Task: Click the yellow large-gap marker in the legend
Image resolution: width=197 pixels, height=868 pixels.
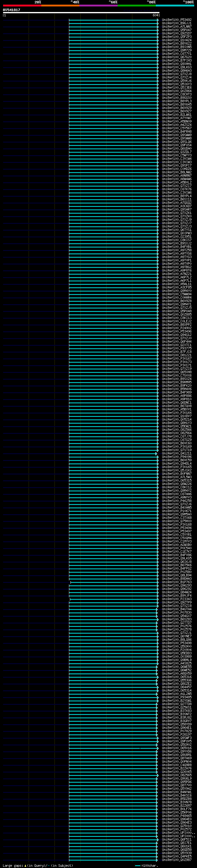Action: pyautogui.click(x=25, y=865)
